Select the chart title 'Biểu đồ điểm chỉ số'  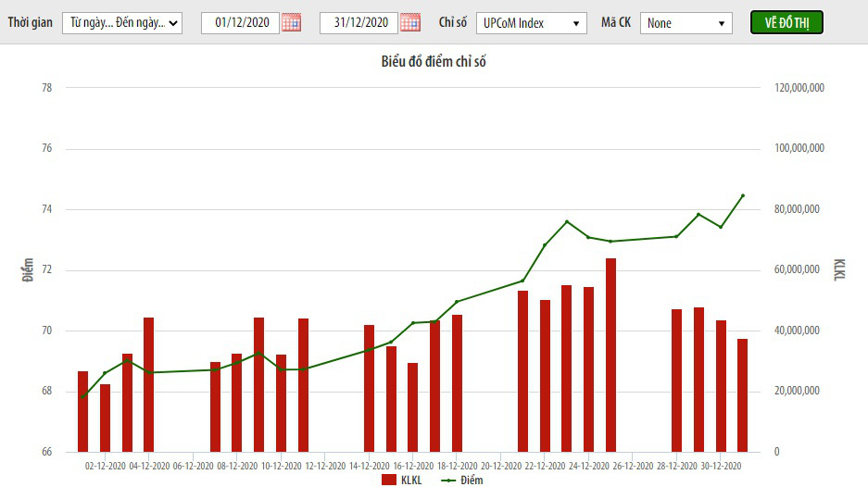(434, 61)
